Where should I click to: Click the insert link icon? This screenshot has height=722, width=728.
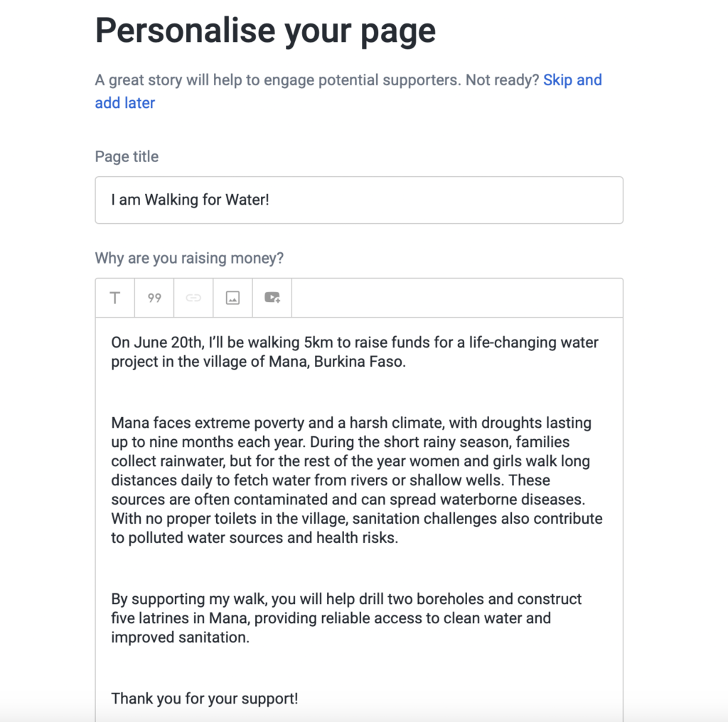[193, 298]
